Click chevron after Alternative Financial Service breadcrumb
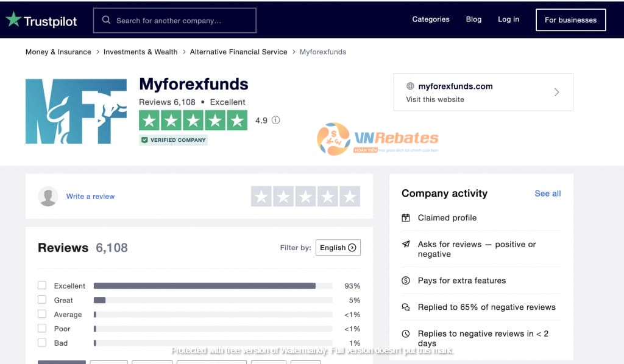This screenshot has height=364, width=624. click(x=294, y=52)
